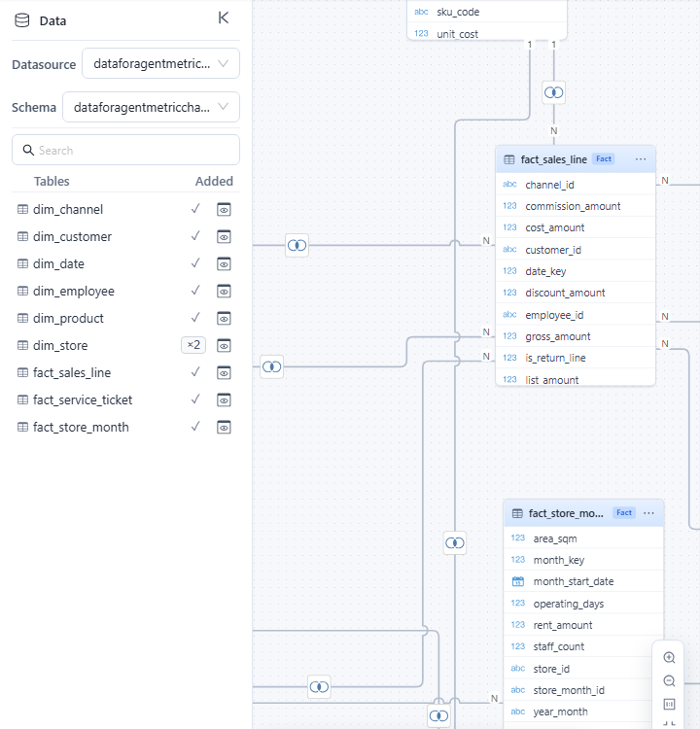Open the join icon above fact_sales_line

tap(553, 92)
